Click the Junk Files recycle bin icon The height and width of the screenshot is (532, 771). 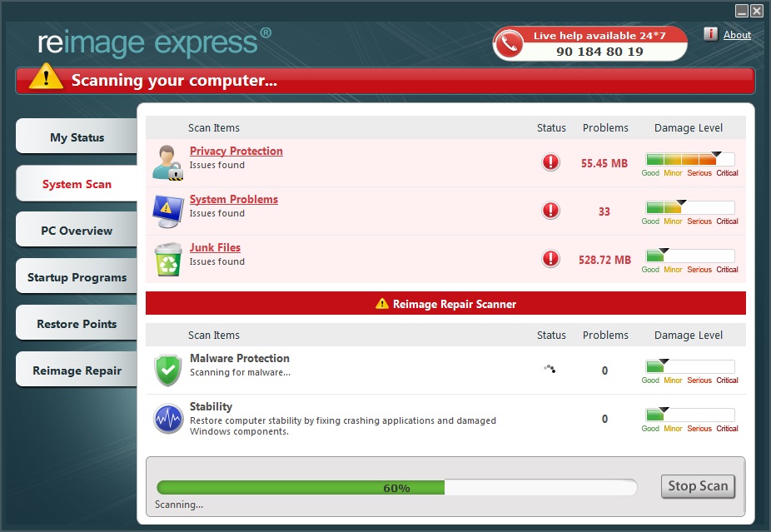(168, 259)
